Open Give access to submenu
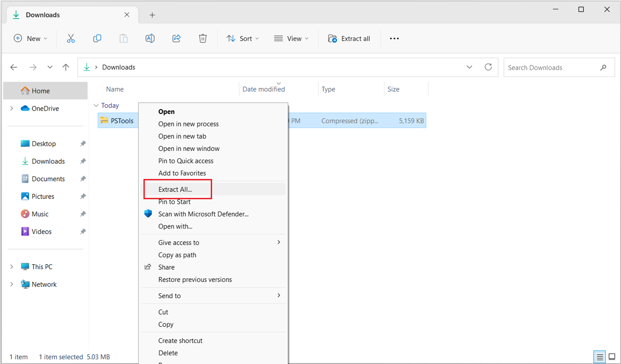621x364 pixels. pos(213,243)
